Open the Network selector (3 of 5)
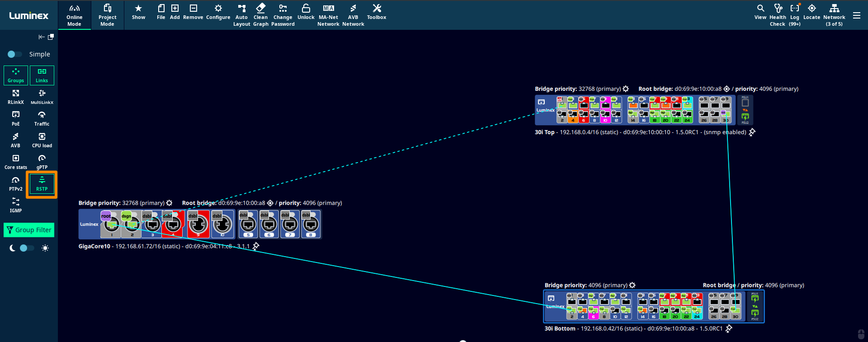868x342 pixels. tap(834, 14)
